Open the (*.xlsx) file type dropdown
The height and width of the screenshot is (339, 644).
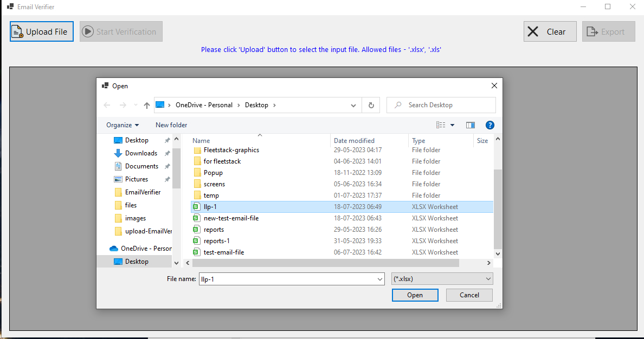(x=442, y=279)
